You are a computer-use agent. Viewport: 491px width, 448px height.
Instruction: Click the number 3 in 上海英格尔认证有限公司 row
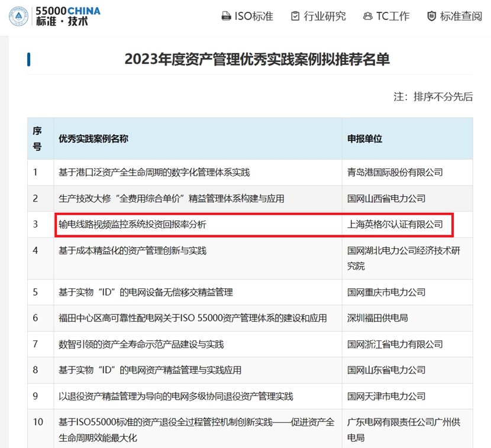pyautogui.click(x=35, y=225)
